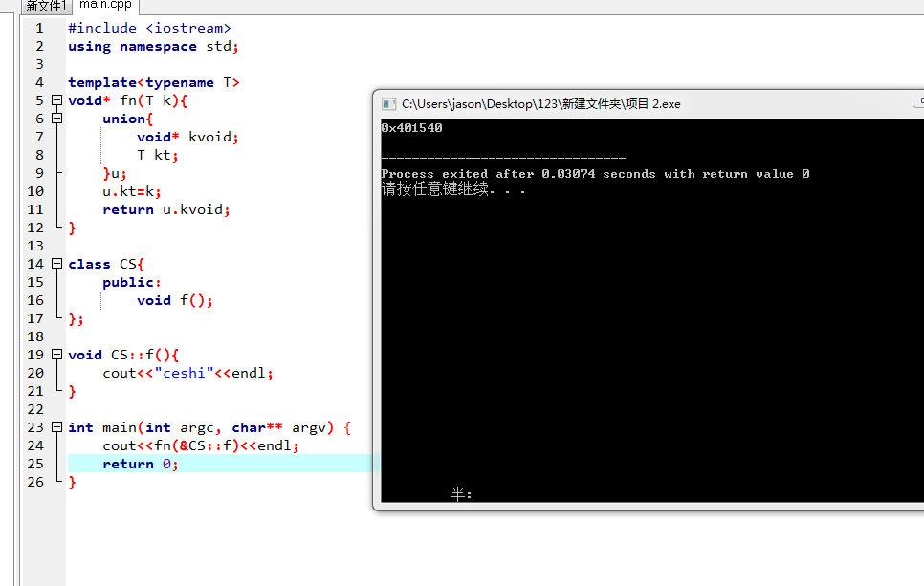Click the 半: input method indicator in console
The height and width of the screenshot is (586, 924).
(x=461, y=493)
